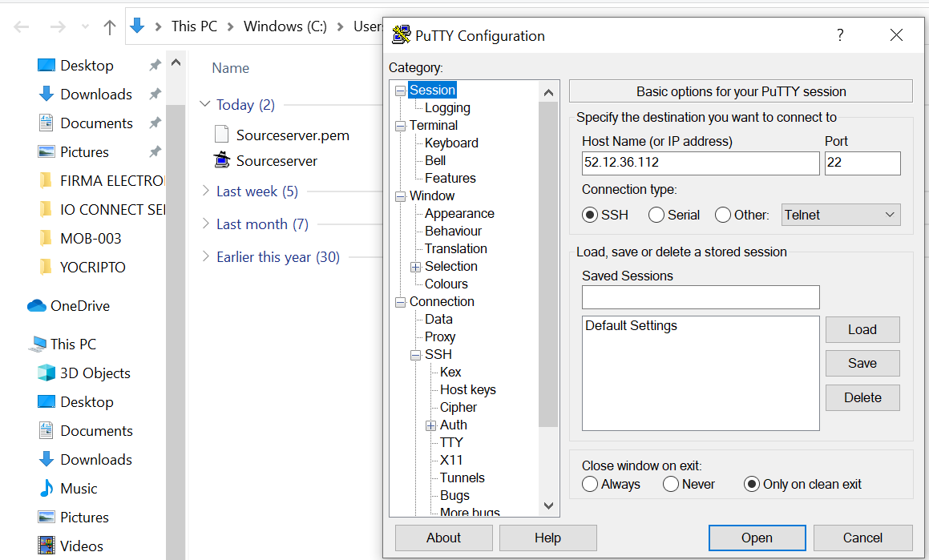The image size is (929, 560).
Task: Open the Keyboard category
Action: pos(451,143)
